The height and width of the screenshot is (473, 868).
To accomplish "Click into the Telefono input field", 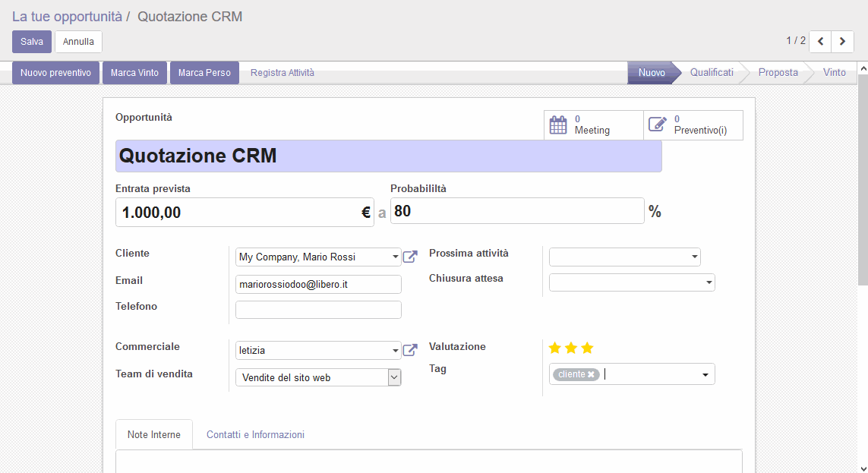I will click(318, 310).
